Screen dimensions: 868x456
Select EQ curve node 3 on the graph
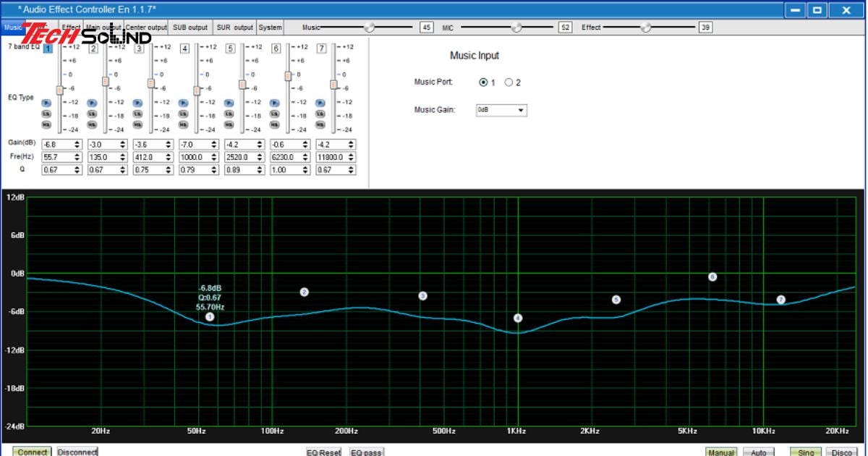423,296
